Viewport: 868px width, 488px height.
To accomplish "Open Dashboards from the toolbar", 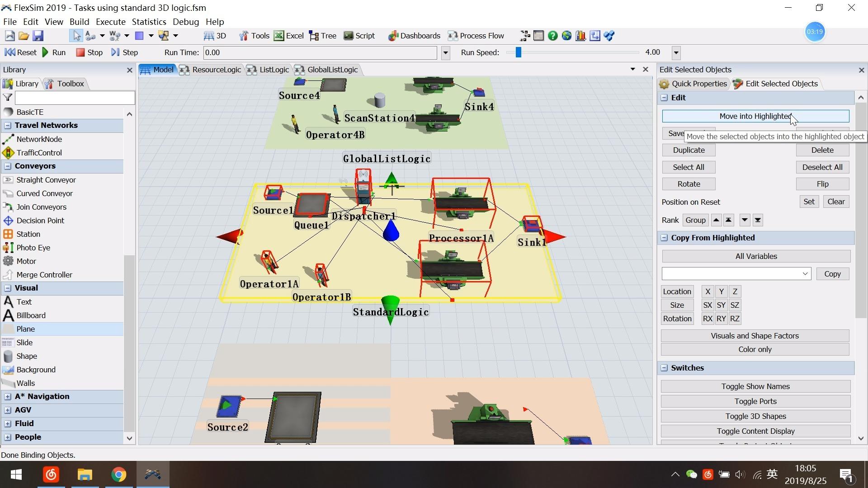I will coord(414,36).
